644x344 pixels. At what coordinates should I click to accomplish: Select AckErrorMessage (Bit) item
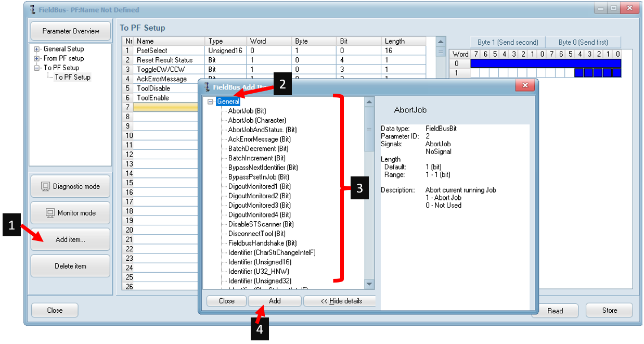point(259,139)
